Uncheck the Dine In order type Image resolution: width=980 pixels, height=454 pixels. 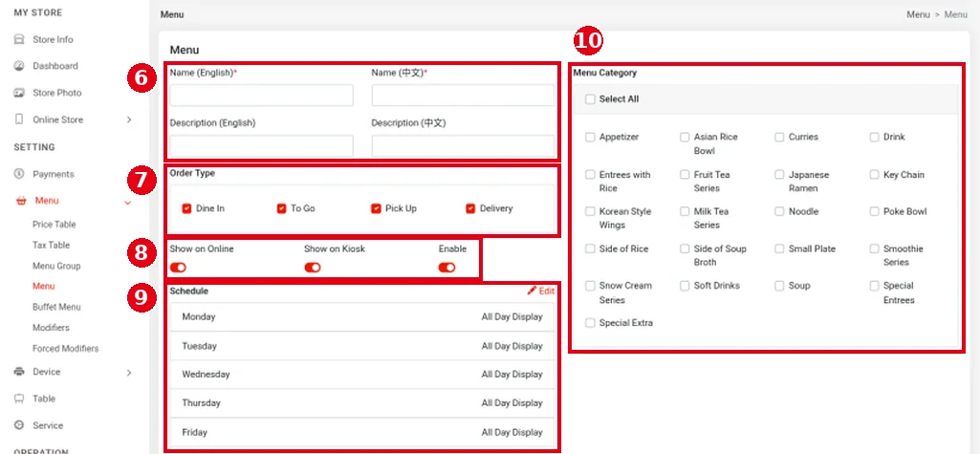186,208
